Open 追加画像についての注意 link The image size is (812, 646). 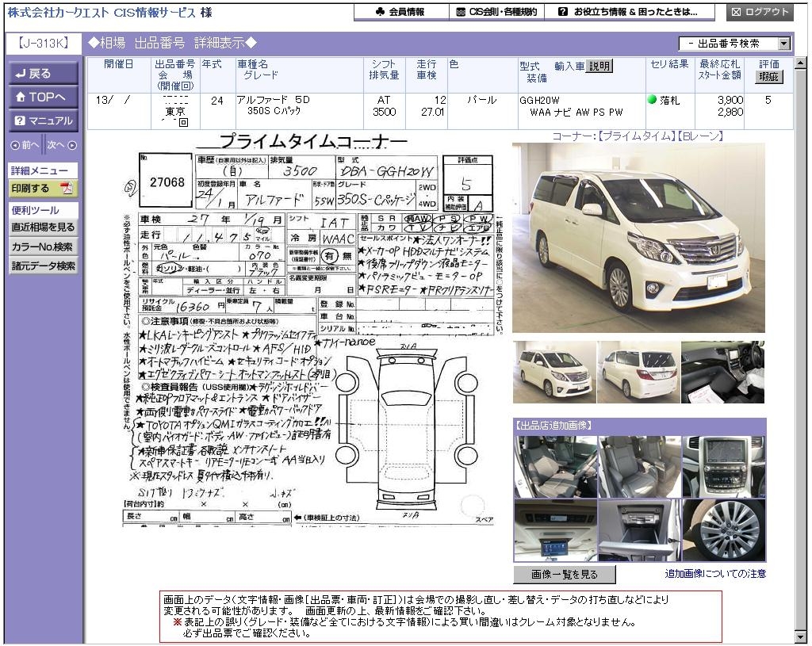pos(715,574)
